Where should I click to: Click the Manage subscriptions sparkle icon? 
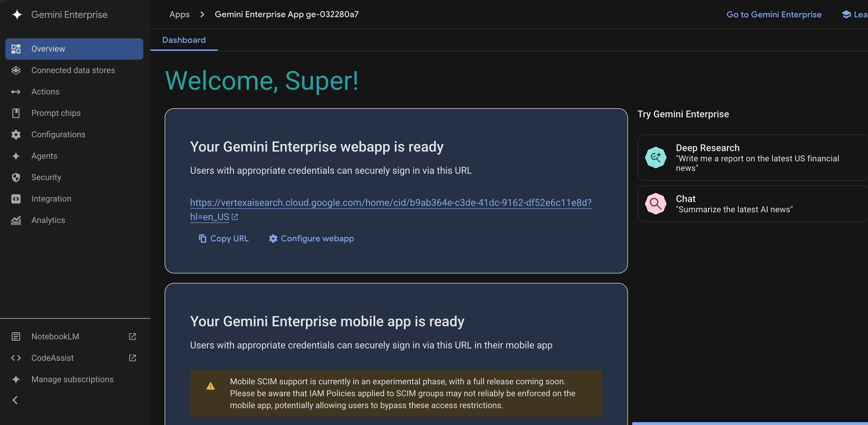16,379
